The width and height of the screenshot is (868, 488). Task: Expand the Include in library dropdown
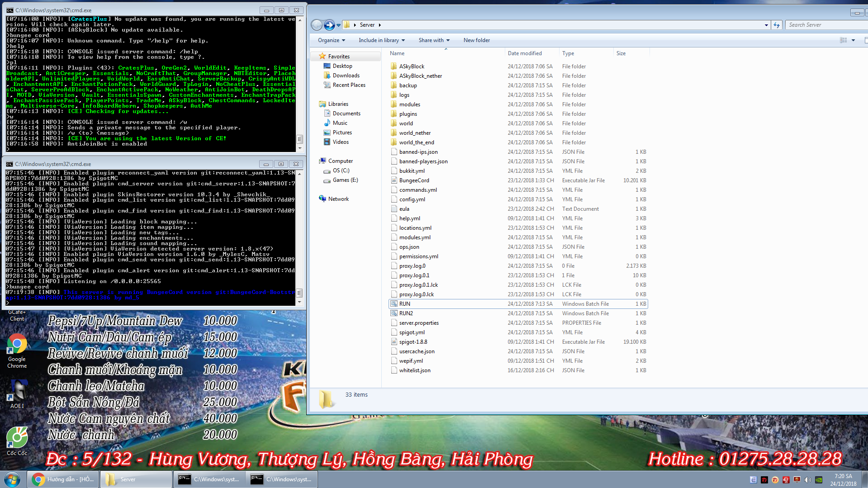click(x=381, y=40)
